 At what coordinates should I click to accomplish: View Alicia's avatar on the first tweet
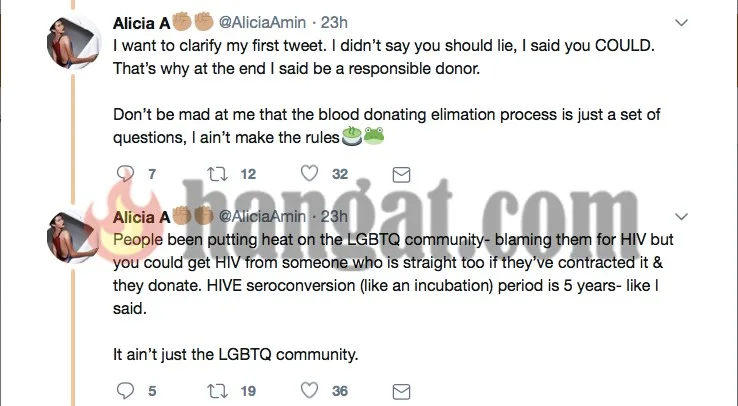tap(72, 44)
